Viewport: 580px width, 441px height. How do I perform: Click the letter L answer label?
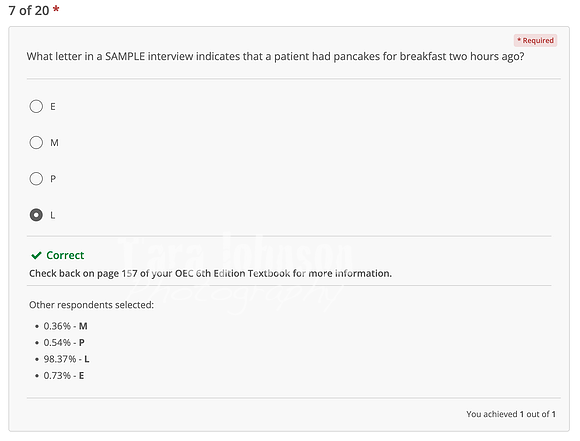53,215
